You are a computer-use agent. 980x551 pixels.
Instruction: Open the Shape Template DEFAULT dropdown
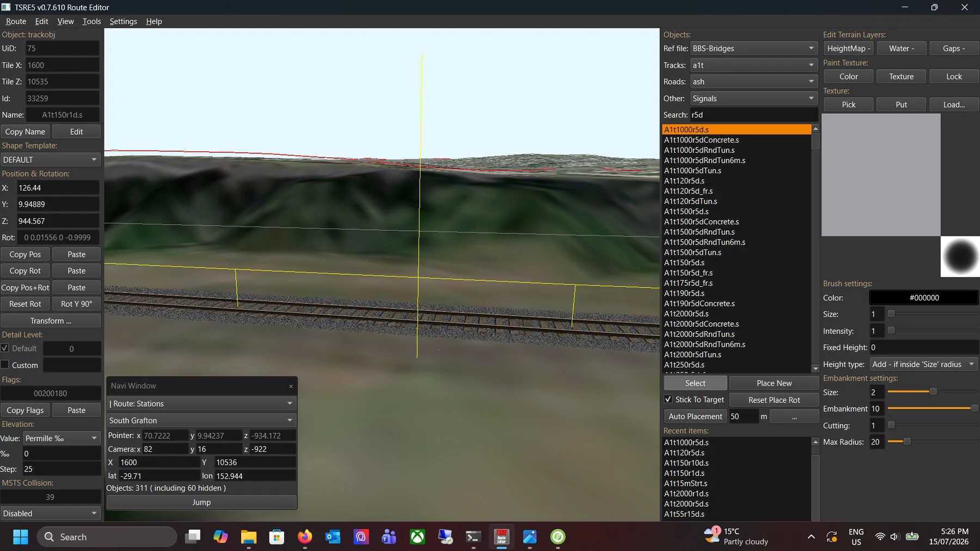click(51, 160)
